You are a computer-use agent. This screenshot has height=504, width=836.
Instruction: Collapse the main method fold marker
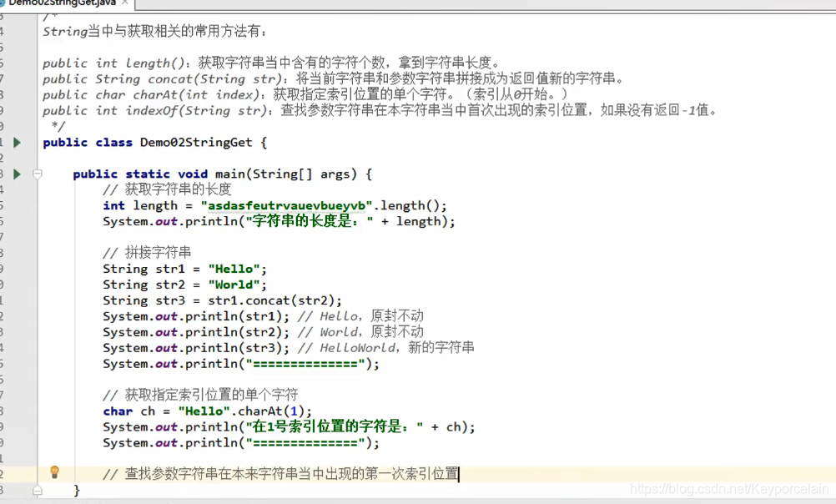pos(38,174)
